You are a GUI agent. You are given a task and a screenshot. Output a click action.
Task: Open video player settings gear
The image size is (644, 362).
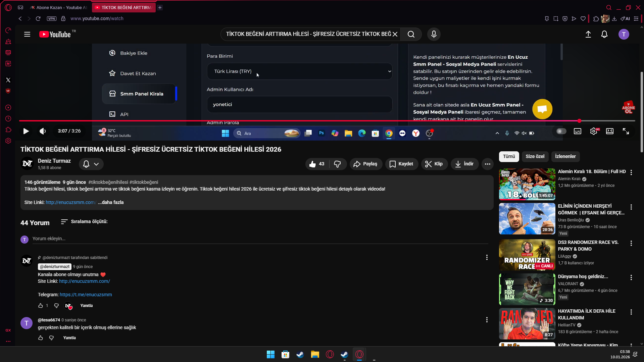[x=594, y=131]
